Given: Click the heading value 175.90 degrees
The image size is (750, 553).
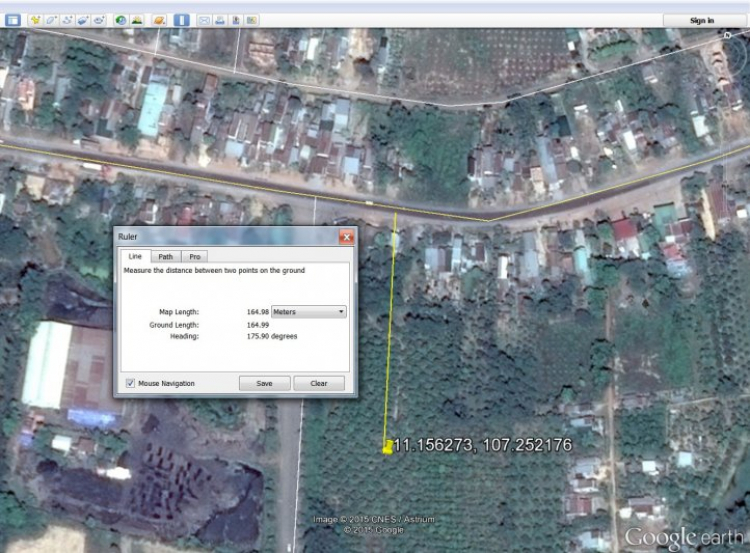Looking at the screenshot, I should pos(272,336).
